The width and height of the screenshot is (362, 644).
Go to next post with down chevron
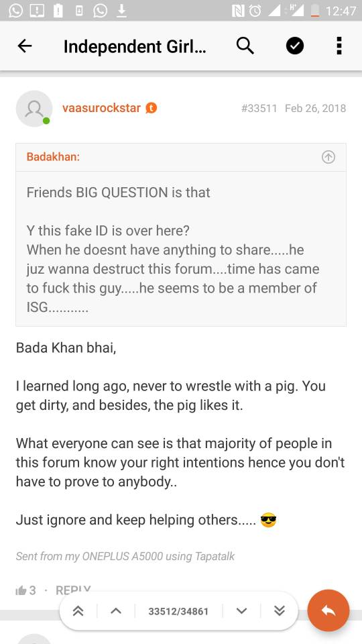(242, 611)
